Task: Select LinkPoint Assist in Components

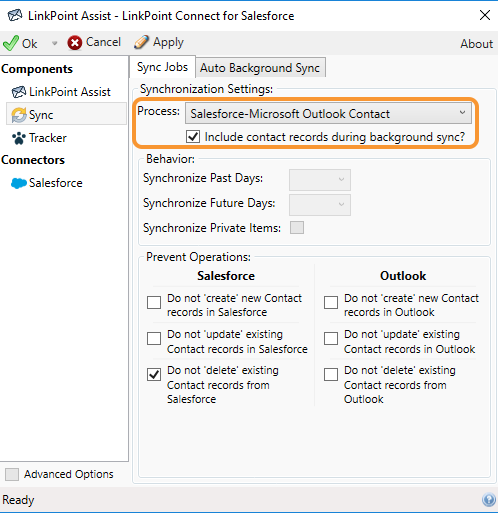Action: pos(70,92)
